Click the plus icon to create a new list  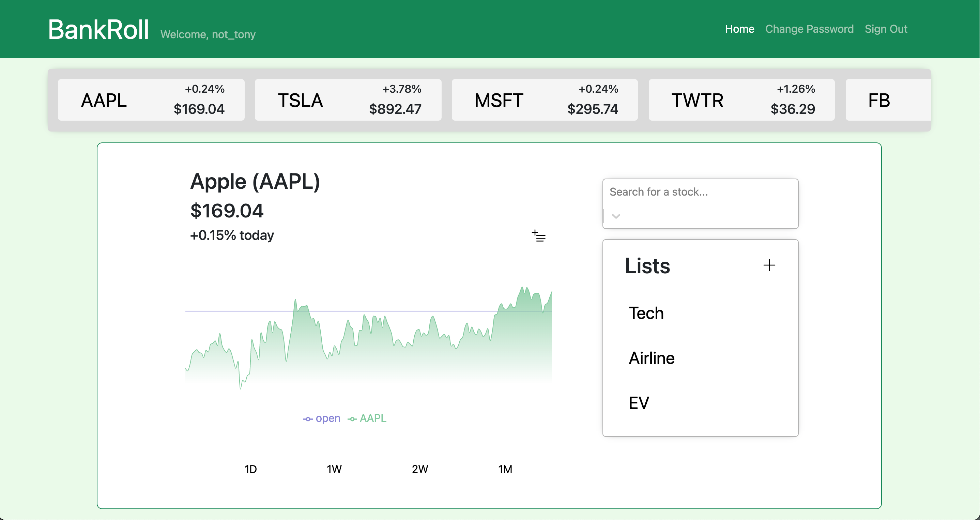click(x=769, y=265)
